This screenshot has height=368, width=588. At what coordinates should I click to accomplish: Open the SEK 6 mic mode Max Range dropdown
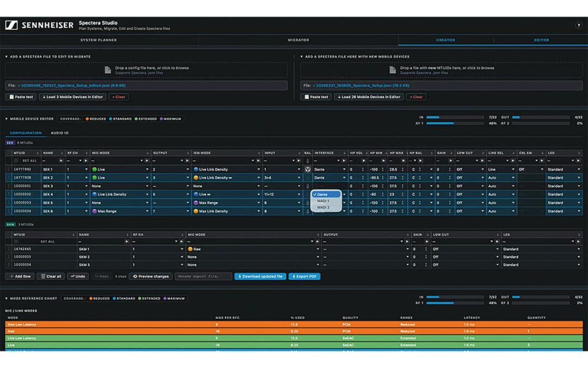click(120, 212)
